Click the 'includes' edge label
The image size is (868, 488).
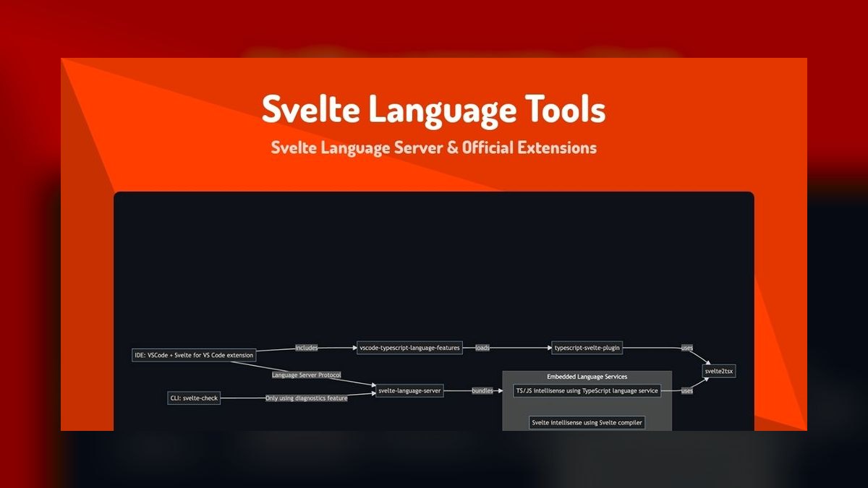pyautogui.click(x=307, y=348)
